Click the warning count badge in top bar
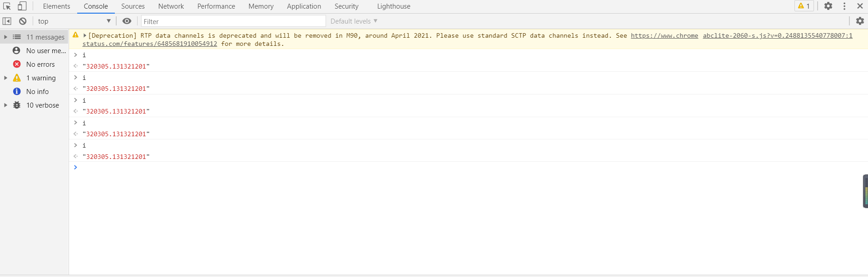This screenshot has width=868, height=277. pyautogui.click(x=804, y=6)
